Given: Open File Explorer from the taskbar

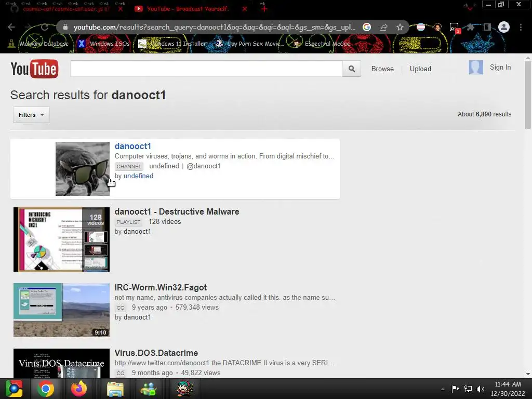Looking at the screenshot, I should (115, 389).
